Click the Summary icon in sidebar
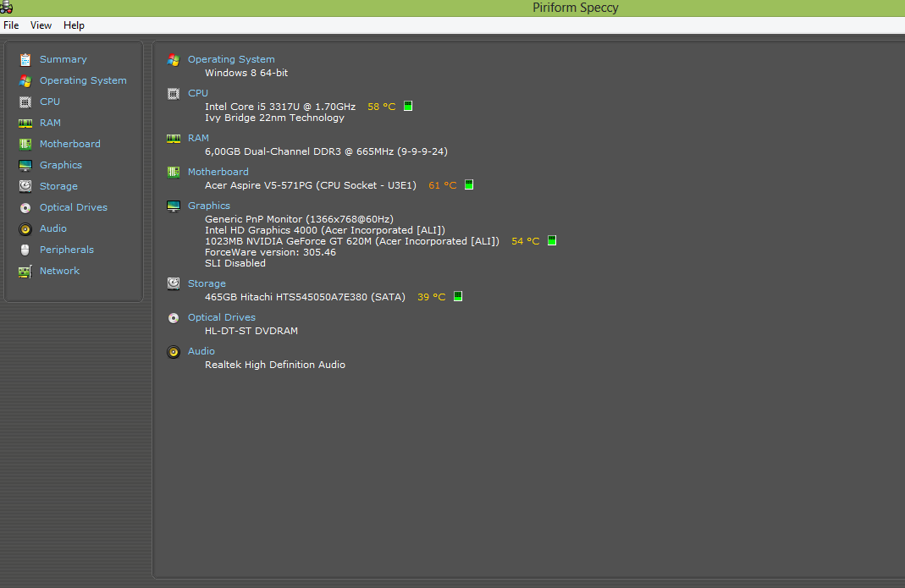 [x=25, y=59]
